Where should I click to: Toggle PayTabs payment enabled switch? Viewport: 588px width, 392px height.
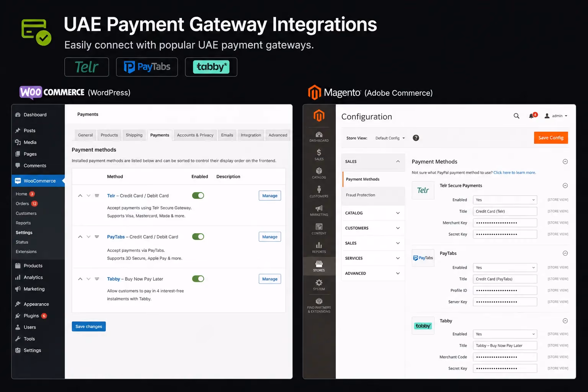coord(198,237)
